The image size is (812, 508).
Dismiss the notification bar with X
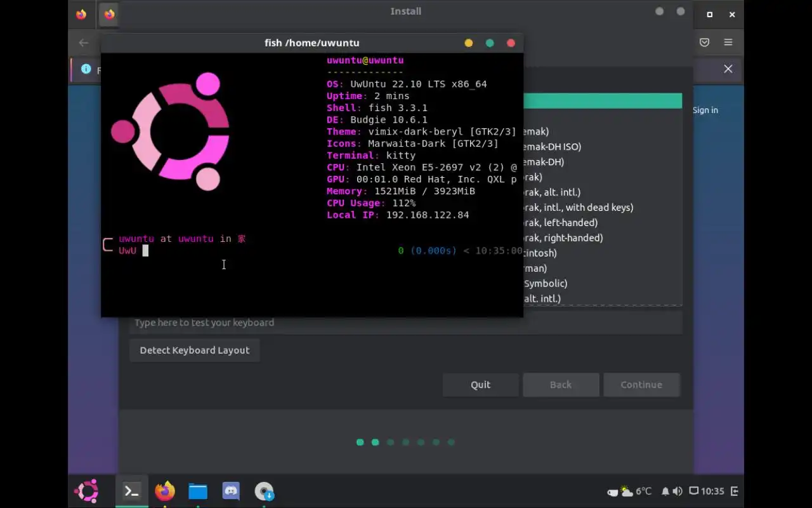[728, 69]
